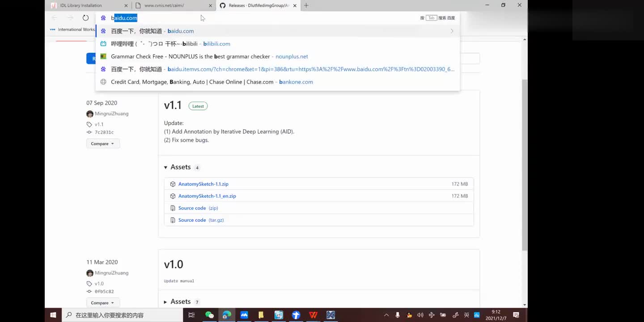Open the v1.1 tag link in sidebar
644x322 pixels.
tap(99, 124)
